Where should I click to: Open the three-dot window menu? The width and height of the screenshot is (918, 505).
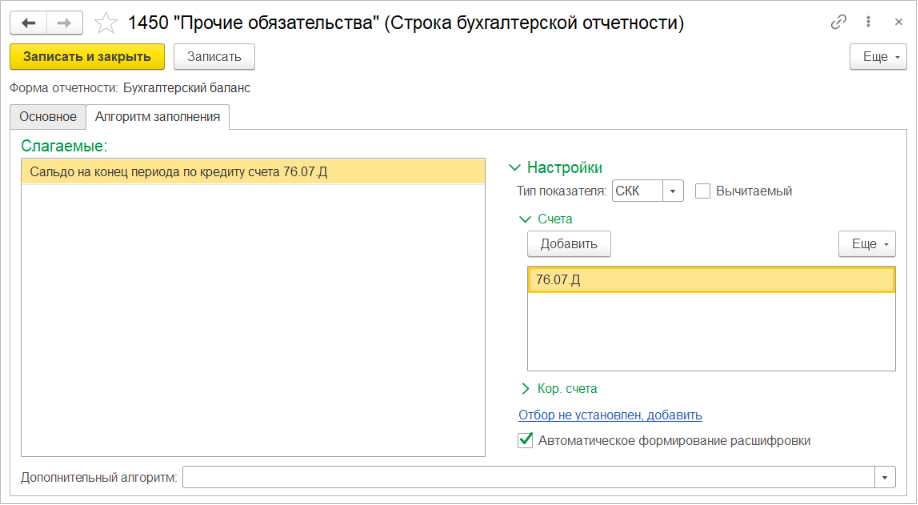click(867, 23)
